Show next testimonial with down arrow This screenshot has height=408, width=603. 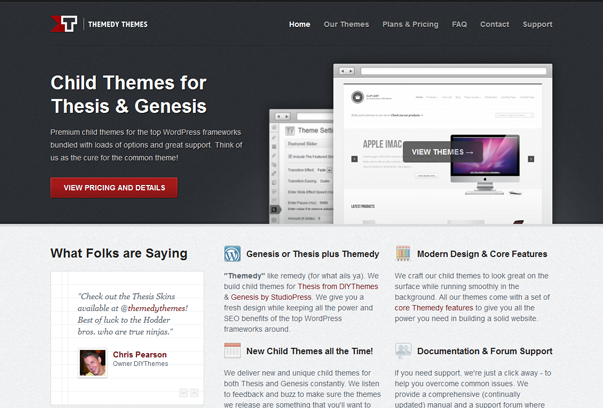point(183,393)
